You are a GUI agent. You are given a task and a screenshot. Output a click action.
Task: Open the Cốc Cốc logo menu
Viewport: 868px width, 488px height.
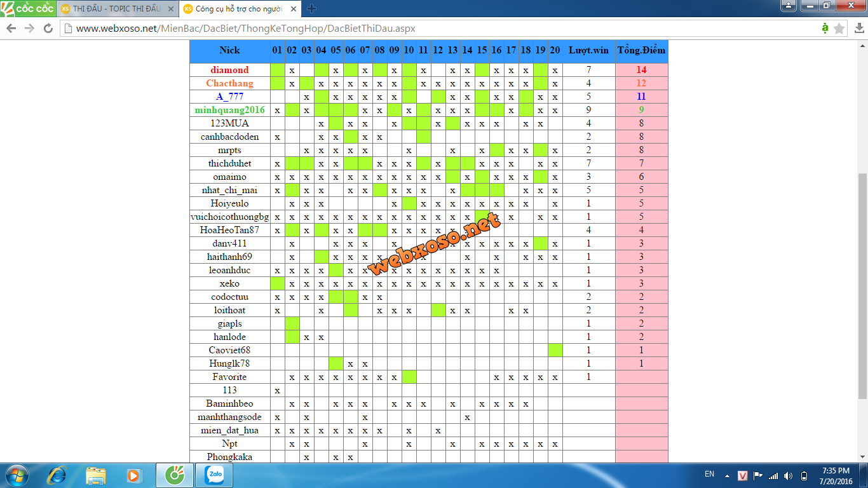point(28,9)
